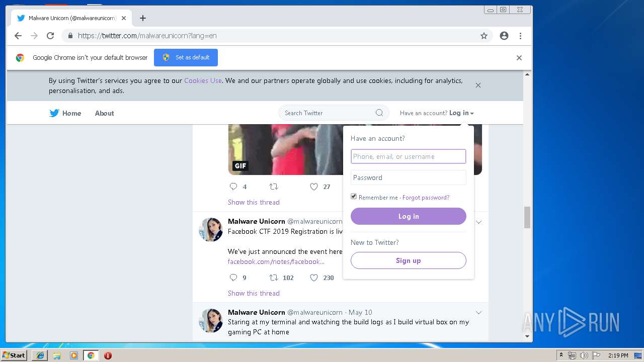Show this thread under the GIF tweet
Viewport: 644px width, 362px height.
point(254,202)
